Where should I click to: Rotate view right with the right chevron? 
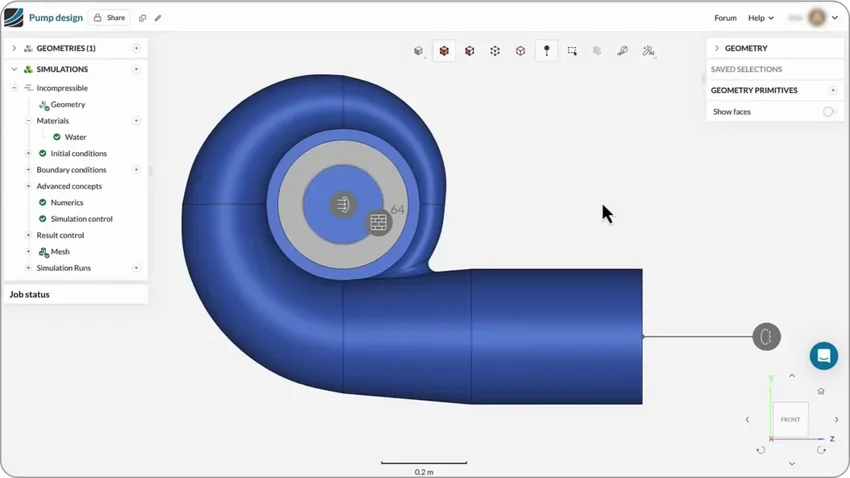pos(836,419)
